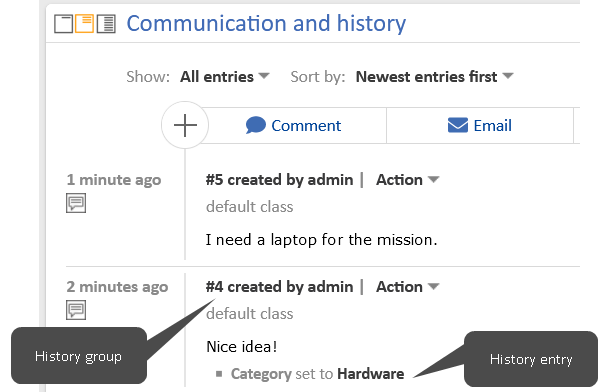Click the round plus add button

tap(185, 125)
